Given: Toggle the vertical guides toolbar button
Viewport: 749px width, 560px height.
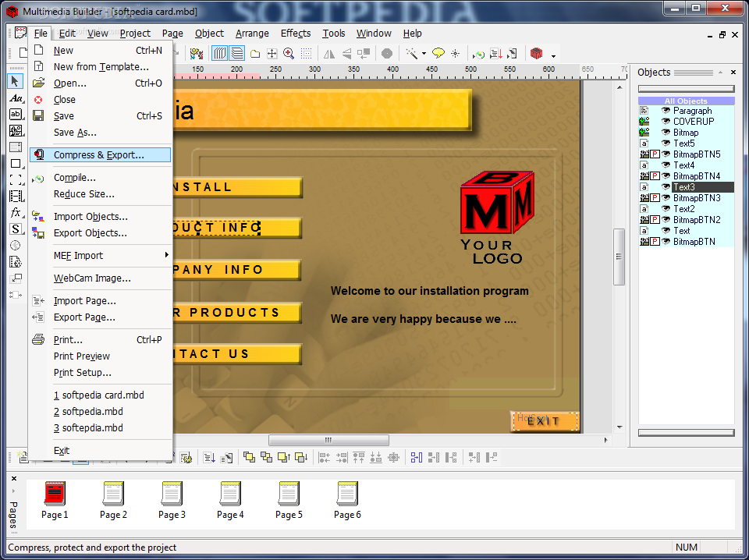Looking at the screenshot, I should click(219, 54).
